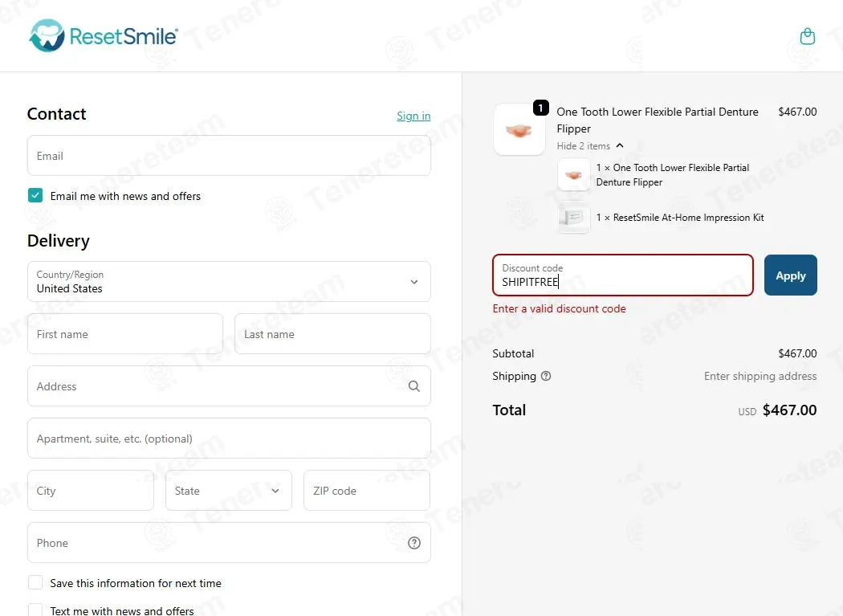Image resolution: width=843 pixels, height=616 pixels.
Task: Click the address search magnifier icon
Action: [x=414, y=386]
